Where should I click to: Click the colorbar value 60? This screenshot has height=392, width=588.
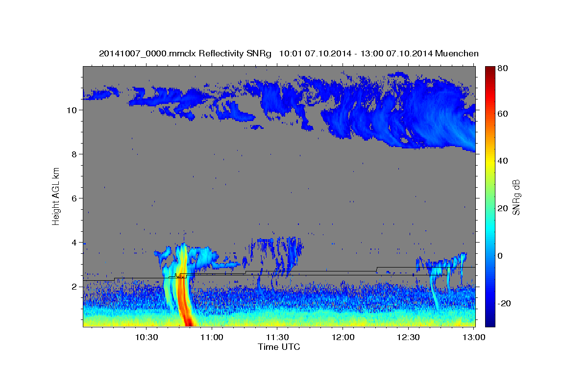click(x=502, y=114)
